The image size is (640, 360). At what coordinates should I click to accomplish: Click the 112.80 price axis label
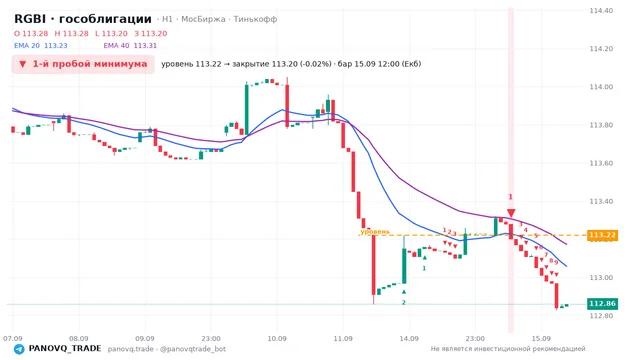pyautogui.click(x=601, y=316)
